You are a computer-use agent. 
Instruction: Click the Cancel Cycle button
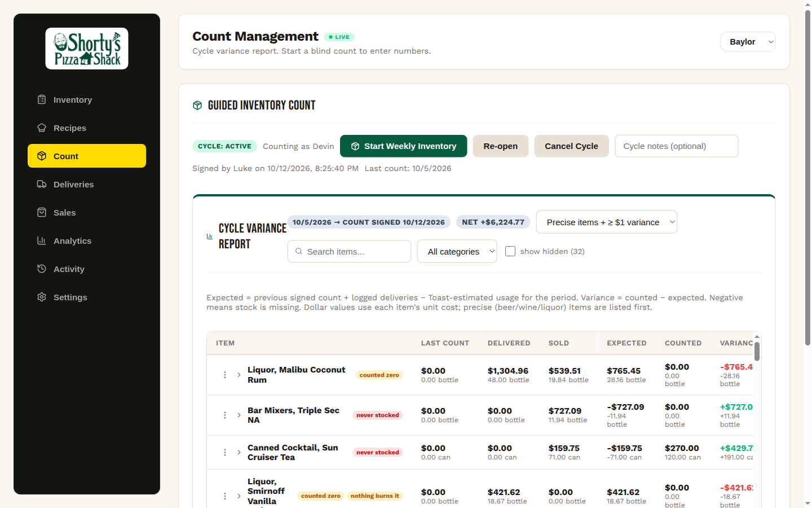(x=572, y=146)
